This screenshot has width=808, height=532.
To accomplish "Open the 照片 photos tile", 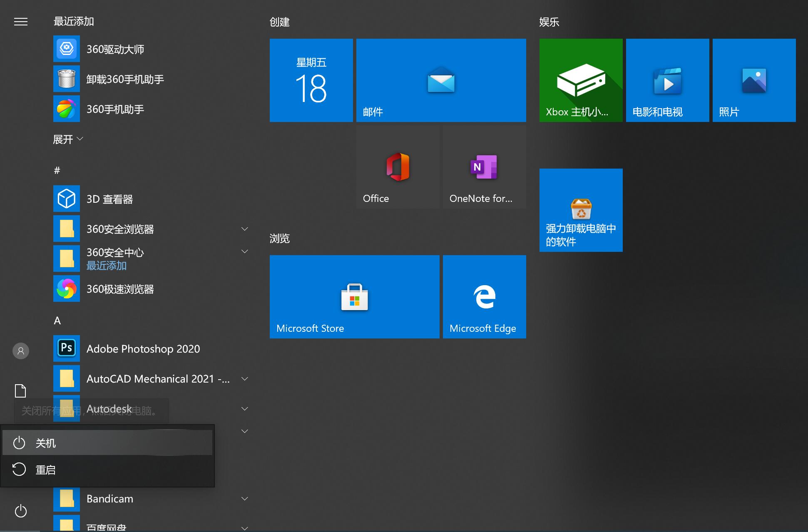I will click(x=754, y=80).
